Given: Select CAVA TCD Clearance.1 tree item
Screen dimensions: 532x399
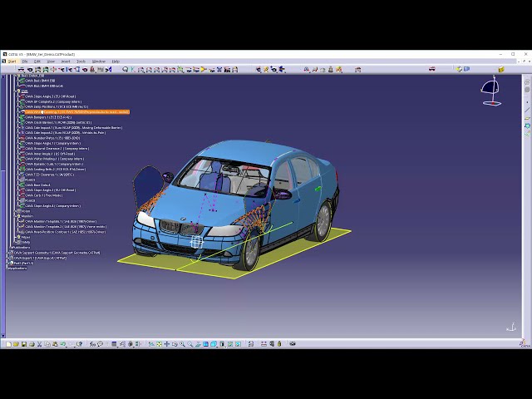Looking at the screenshot, I should tap(50, 175).
